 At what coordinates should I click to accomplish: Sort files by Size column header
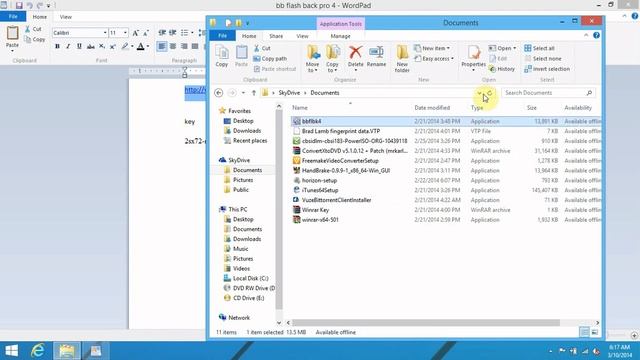click(x=532, y=108)
